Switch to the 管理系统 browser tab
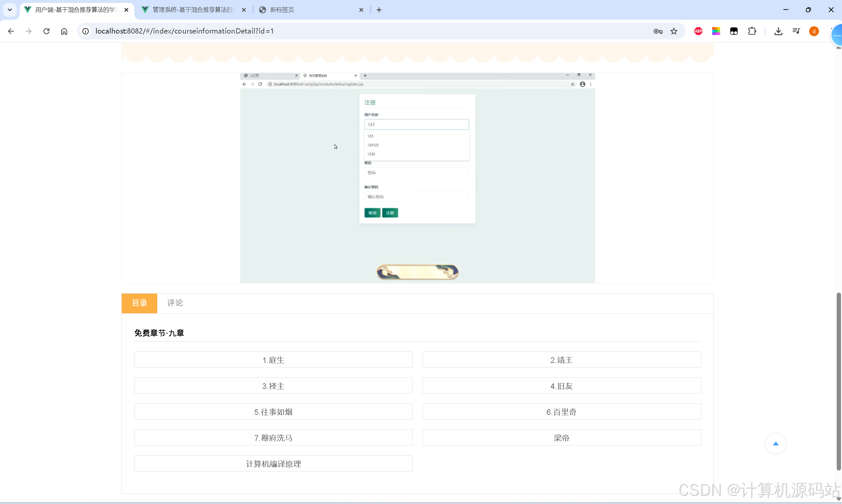 (x=190, y=10)
